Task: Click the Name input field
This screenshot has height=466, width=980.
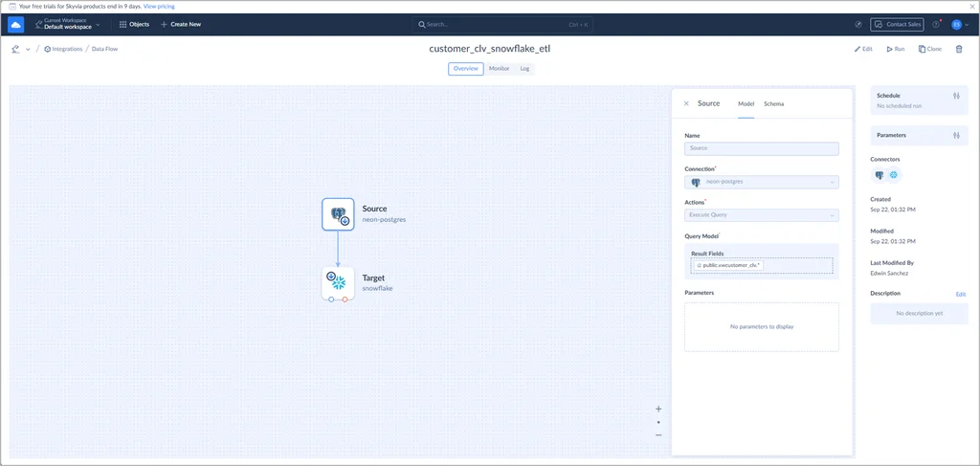Action: (761, 148)
